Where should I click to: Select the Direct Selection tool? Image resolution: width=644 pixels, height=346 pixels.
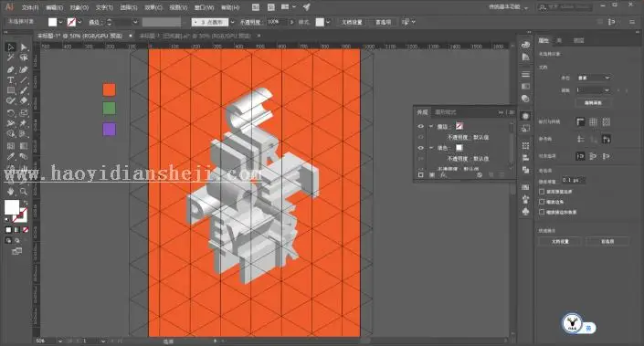pyautogui.click(x=24, y=47)
